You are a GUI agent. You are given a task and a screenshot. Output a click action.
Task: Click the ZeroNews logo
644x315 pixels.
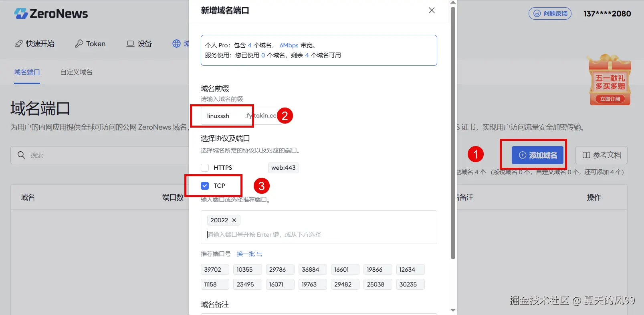[x=51, y=14]
